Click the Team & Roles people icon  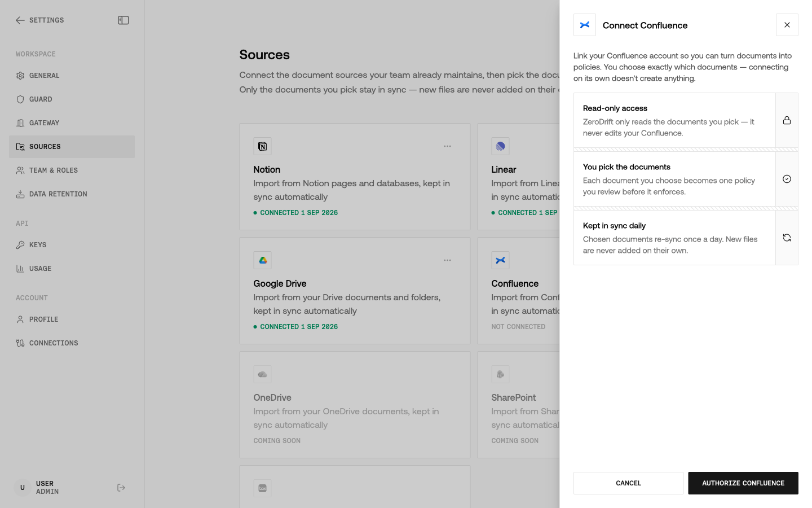coord(20,170)
